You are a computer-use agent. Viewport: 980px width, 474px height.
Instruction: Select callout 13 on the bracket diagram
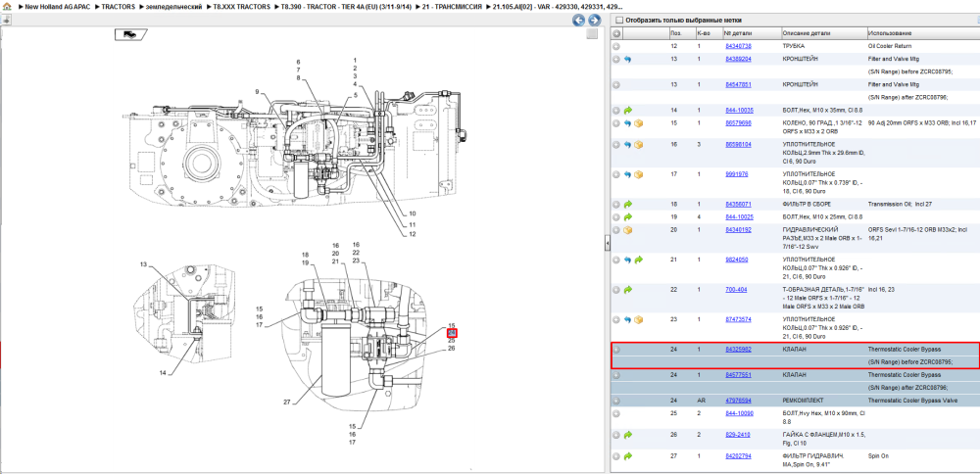[143, 264]
